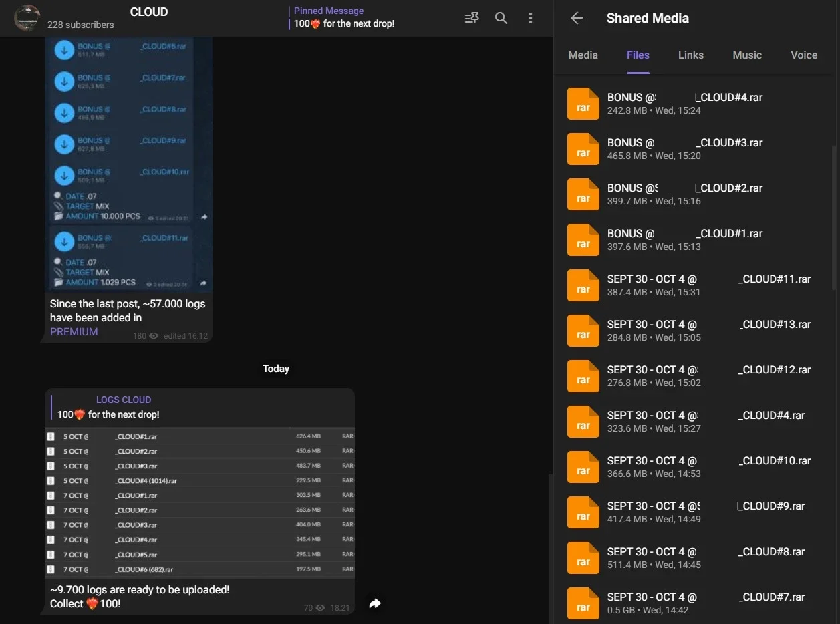This screenshot has height=624, width=840.
Task: Open the file list screenshot in today's post
Action: click(x=200, y=502)
